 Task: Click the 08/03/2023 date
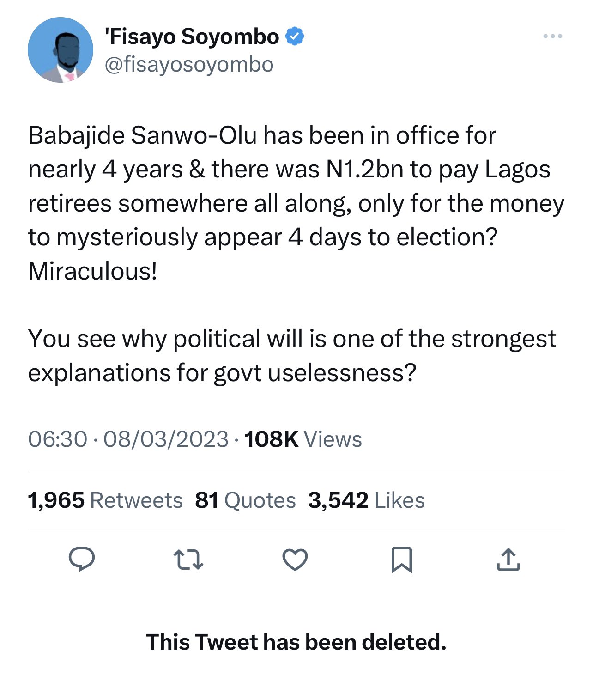(x=166, y=439)
